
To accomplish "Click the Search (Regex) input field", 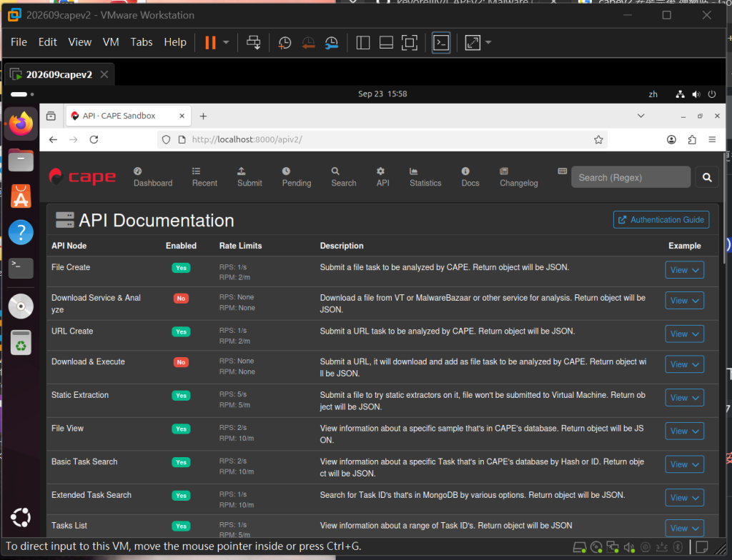I will (630, 177).
